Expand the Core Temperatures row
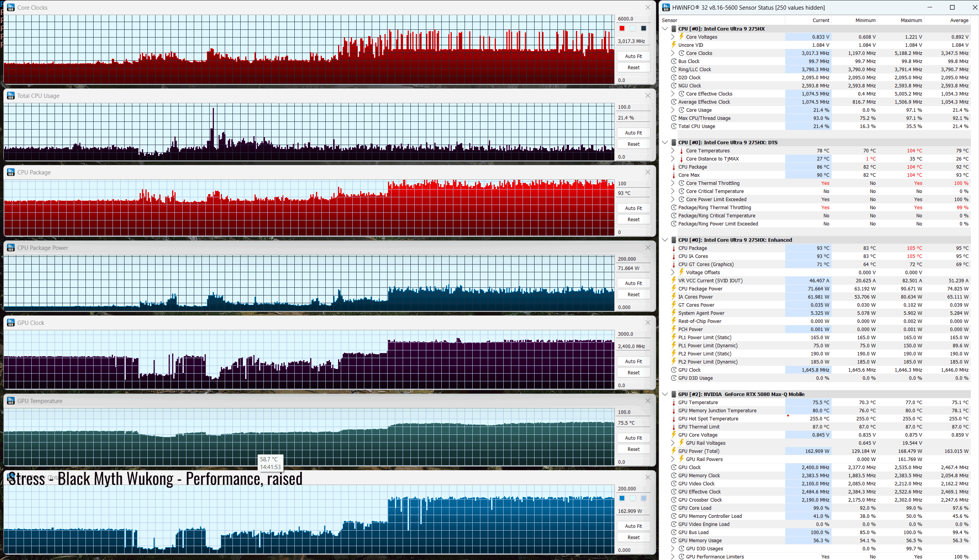The width and height of the screenshot is (979, 560). (x=673, y=150)
